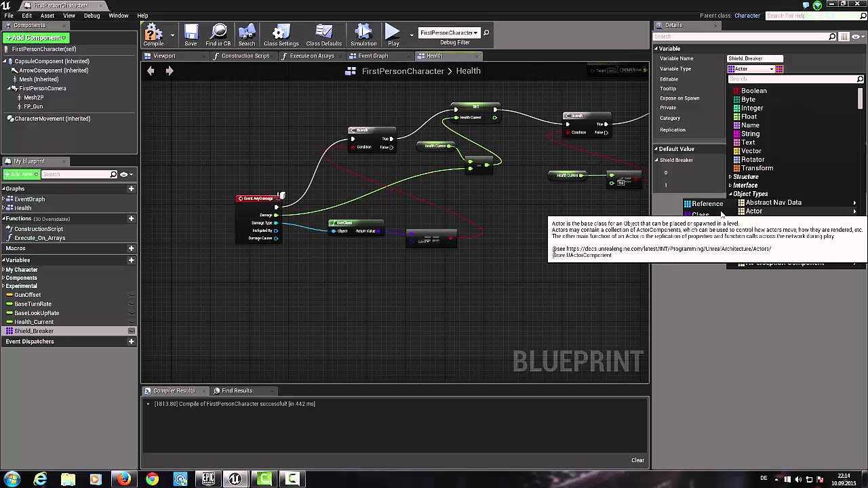
Task: Click the array toggle icon beside Variable Type
Action: click(779, 69)
